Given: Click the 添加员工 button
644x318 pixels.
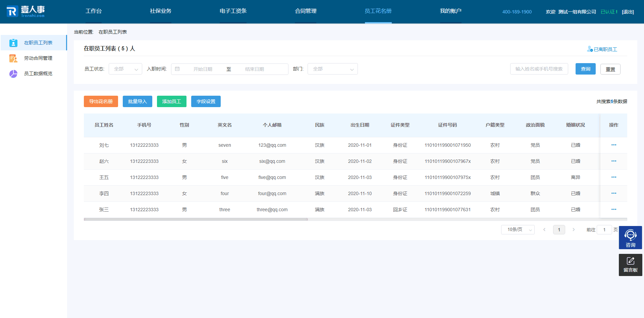Looking at the screenshot, I should (x=172, y=101).
